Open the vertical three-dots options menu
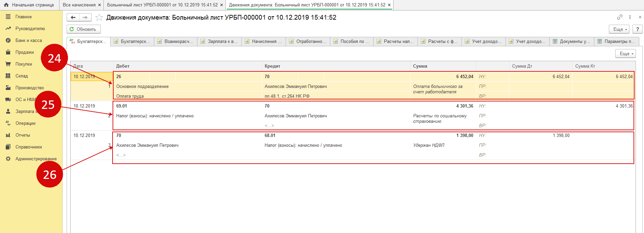 (630, 17)
